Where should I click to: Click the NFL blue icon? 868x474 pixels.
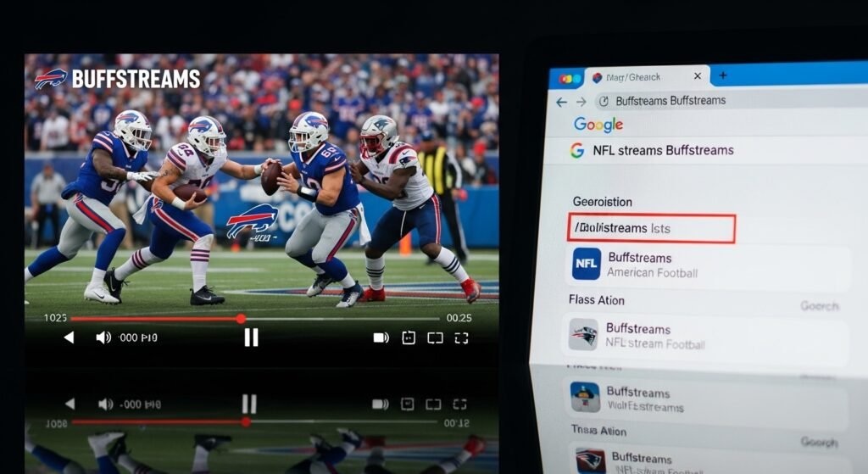[x=587, y=264]
